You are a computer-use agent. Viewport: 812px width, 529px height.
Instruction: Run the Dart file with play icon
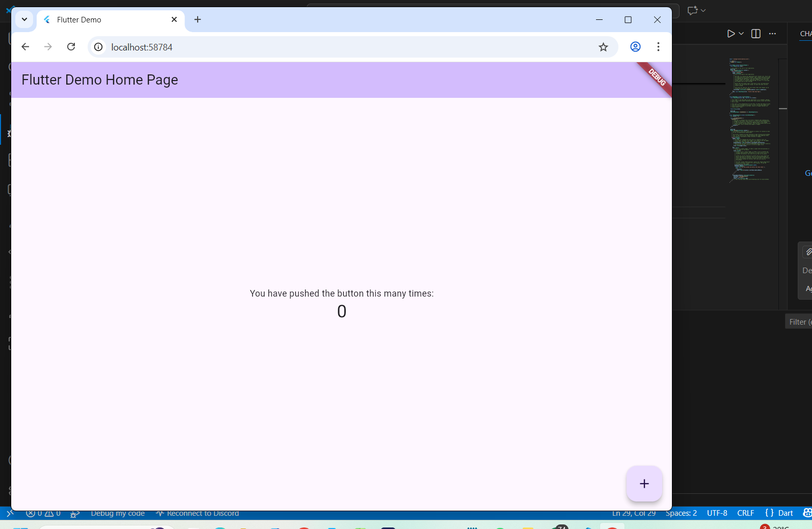pos(730,34)
